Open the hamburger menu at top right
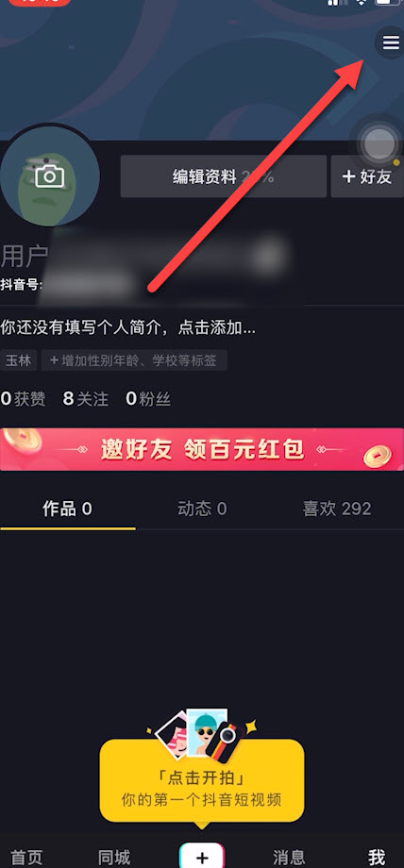The height and width of the screenshot is (868, 404). click(x=391, y=42)
